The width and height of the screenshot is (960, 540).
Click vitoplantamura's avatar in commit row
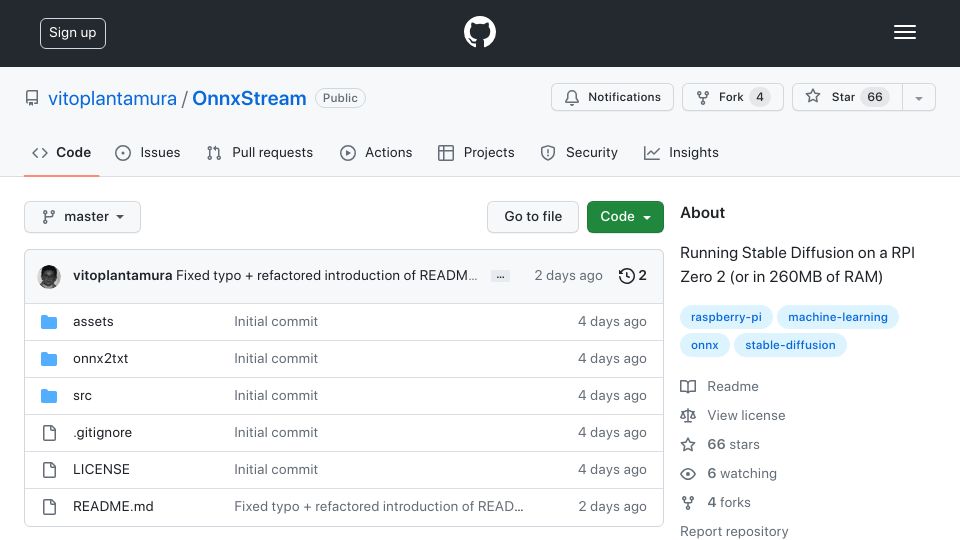[49, 276]
